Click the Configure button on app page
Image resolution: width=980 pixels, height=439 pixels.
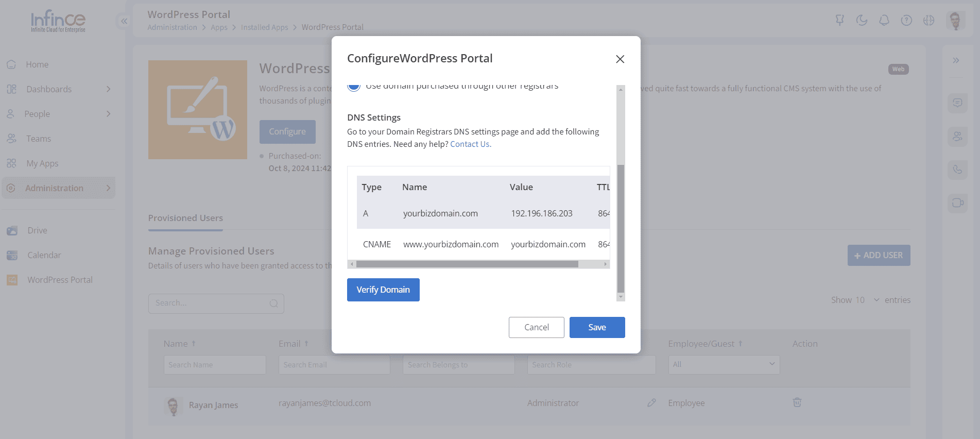tap(287, 132)
